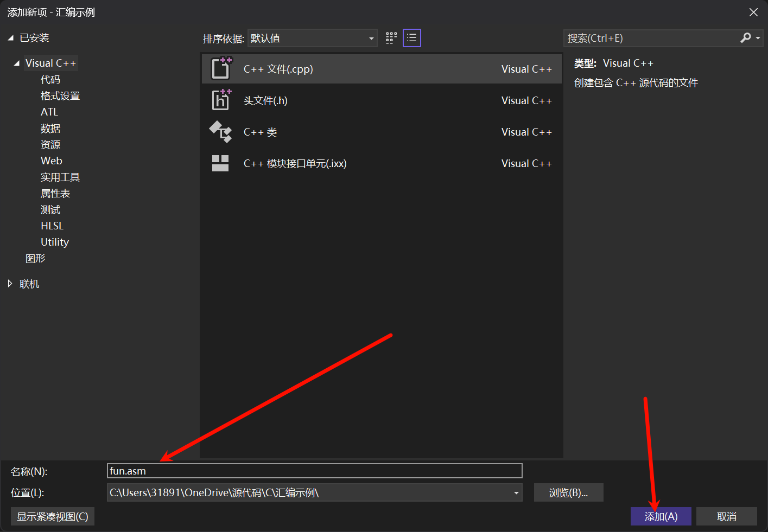Viewport: 768px width, 532px height.
Task: Open the 位置 path dropdown
Action: coord(516,493)
